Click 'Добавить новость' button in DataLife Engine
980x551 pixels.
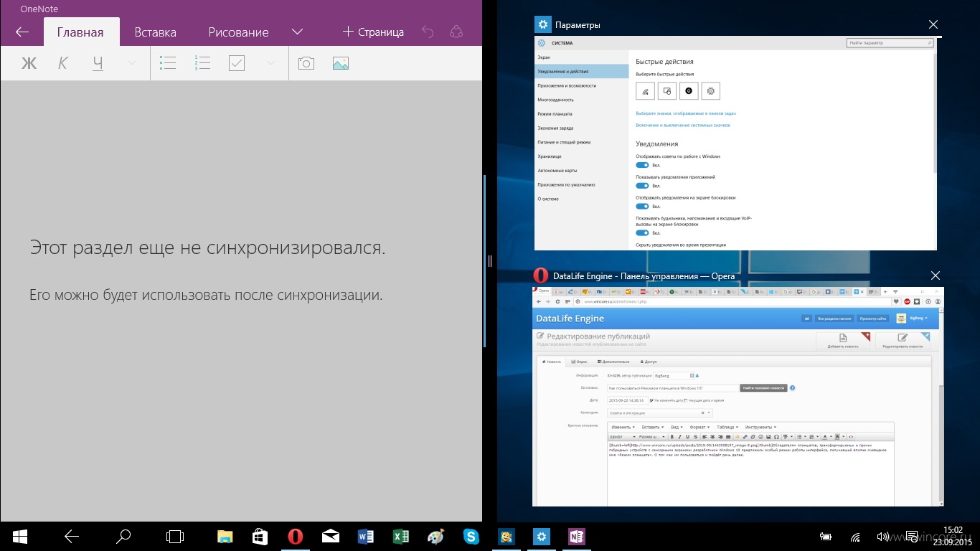pos(843,341)
